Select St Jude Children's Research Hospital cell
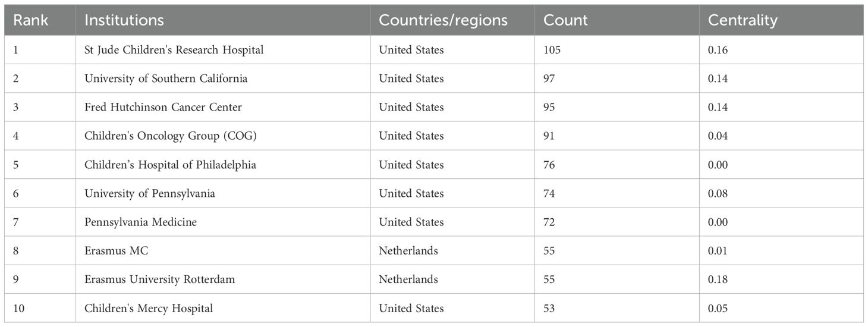This screenshot has width=868, height=327. (x=223, y=50)
